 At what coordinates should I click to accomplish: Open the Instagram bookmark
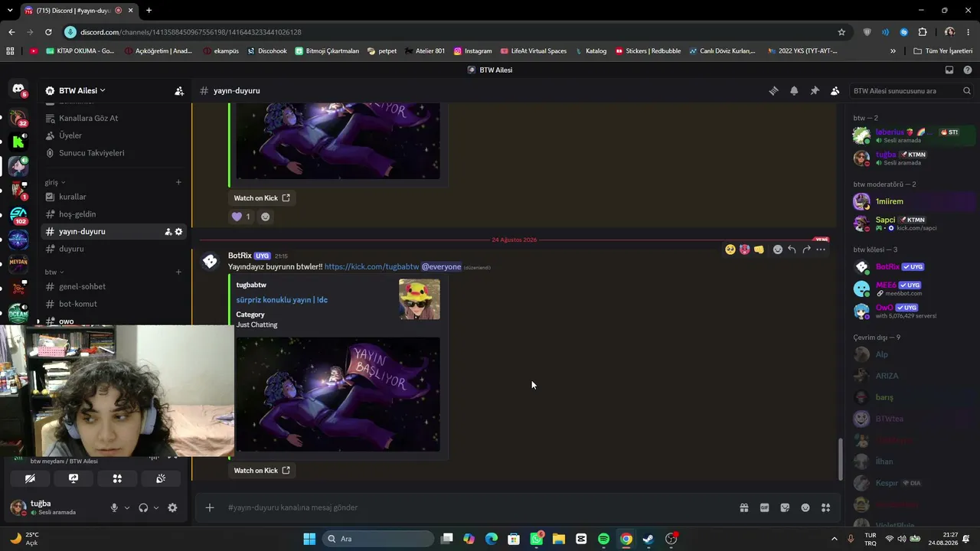(x=472, y=51)
